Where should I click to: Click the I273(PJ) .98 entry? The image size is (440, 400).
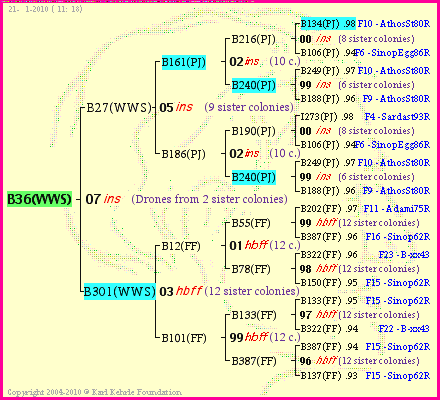(x=327, y=117)
